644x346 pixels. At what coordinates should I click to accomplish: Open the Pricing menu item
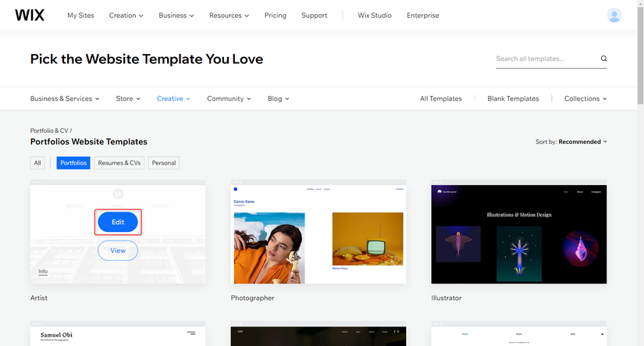click(x=276, y=15)
